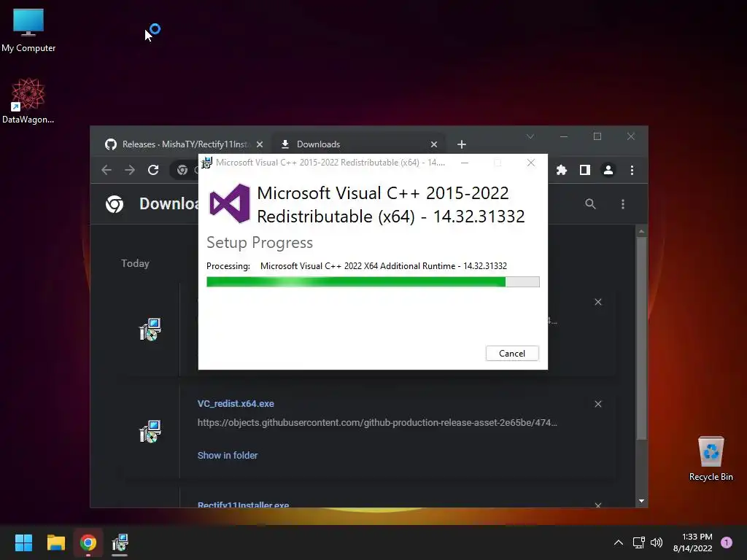Close the Visual C++ installer dialog
747x560 pixels.
point(531,163)
